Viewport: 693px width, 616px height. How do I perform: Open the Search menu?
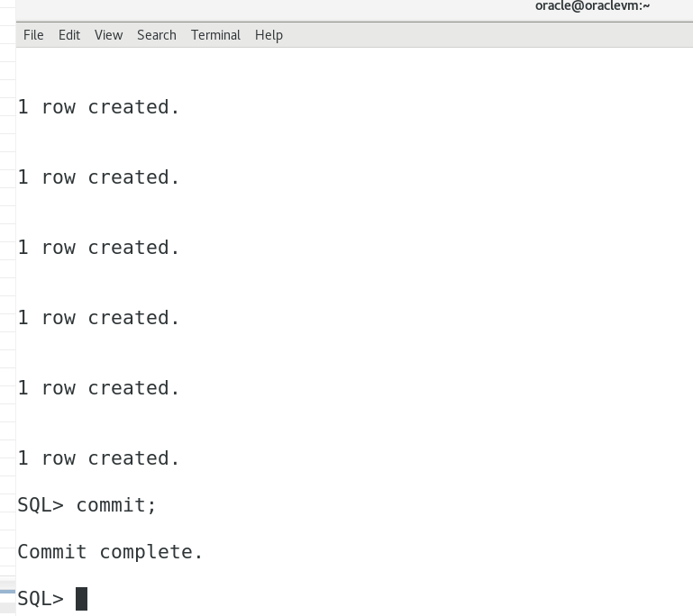click(x=157, y=35)
